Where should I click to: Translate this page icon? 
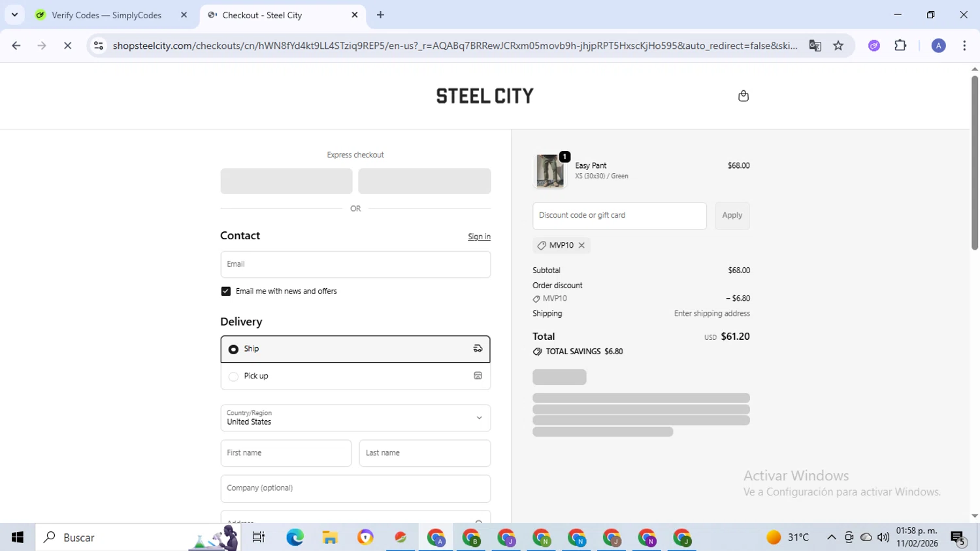[x=815, y=46]
